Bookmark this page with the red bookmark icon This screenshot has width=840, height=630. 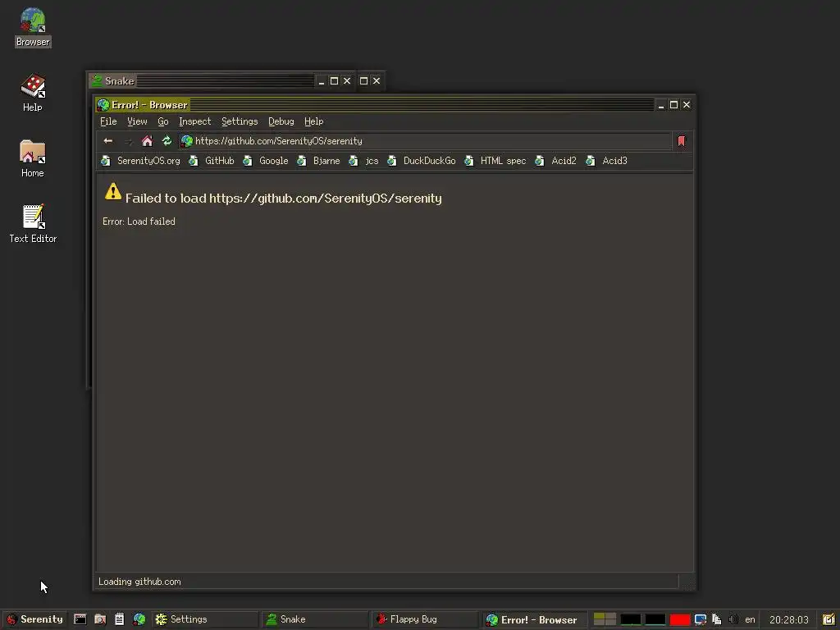click(682, 141)
